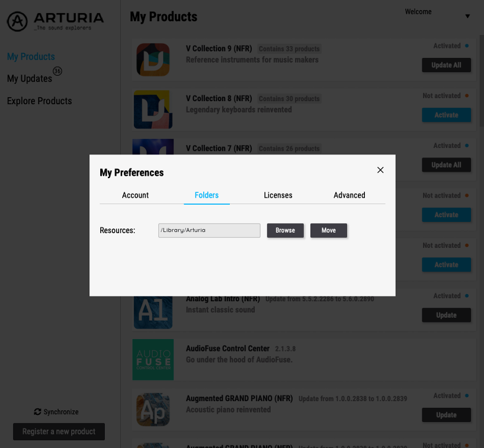Screen dimensions: 484x448
Task: Click the Resources folder path field
Action: pos(209,230)
